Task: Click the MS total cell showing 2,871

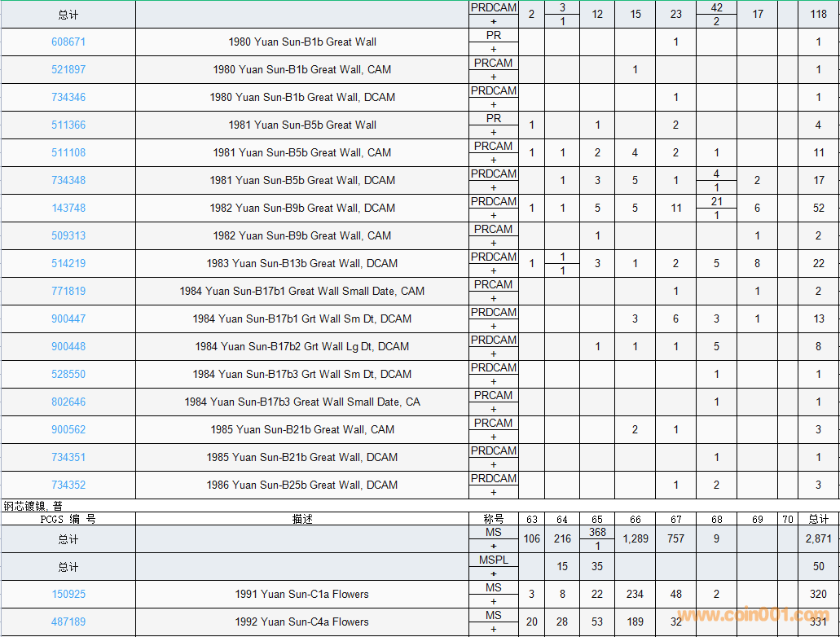Action: pyautogui.click(x=818, y=538)
